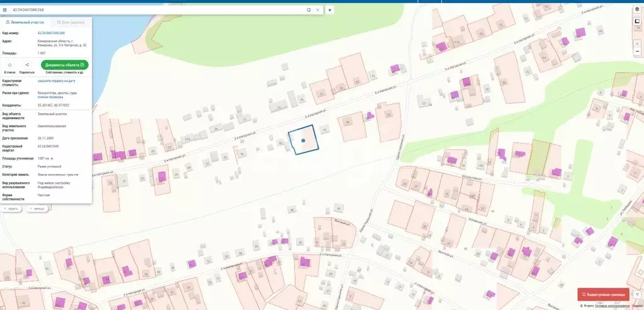Open the map layers icon

coord(637,9)
